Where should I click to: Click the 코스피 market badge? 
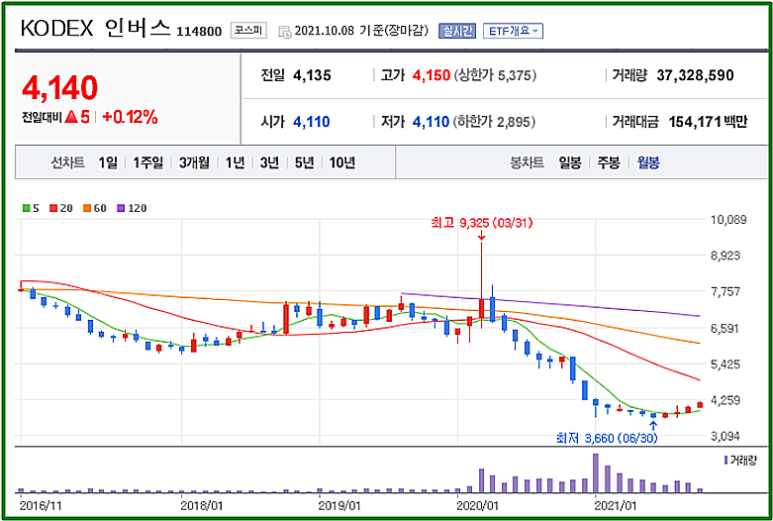tap(248, 31)
